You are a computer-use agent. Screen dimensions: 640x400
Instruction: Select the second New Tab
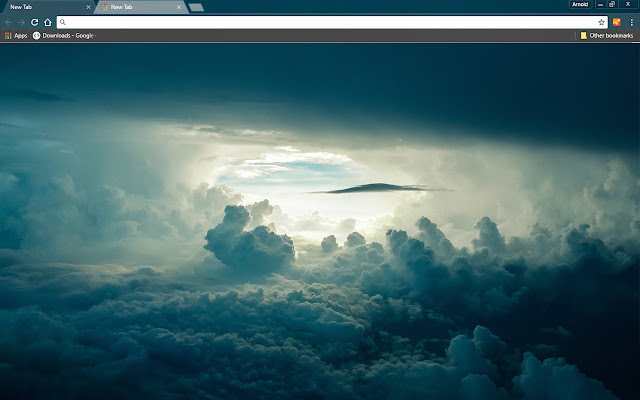point(141,7)
